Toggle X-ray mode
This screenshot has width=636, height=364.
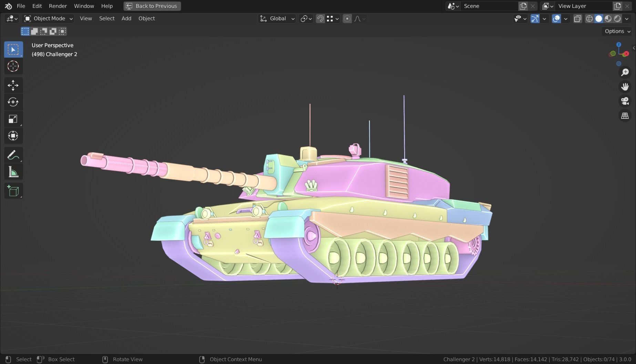[x=578, y=19]
